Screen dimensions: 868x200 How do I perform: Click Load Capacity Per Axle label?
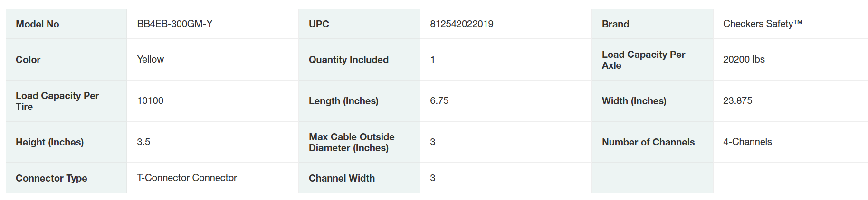pos(643,60)
